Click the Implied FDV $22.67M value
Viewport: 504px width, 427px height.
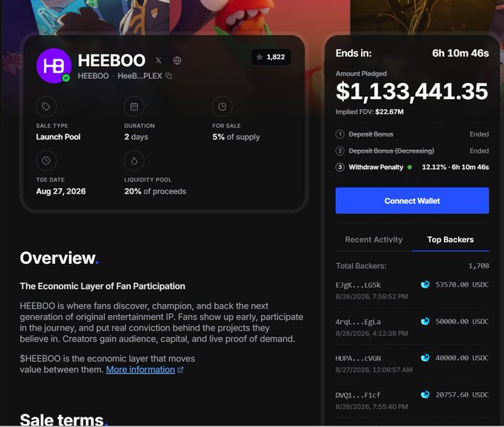coord(389,112)
